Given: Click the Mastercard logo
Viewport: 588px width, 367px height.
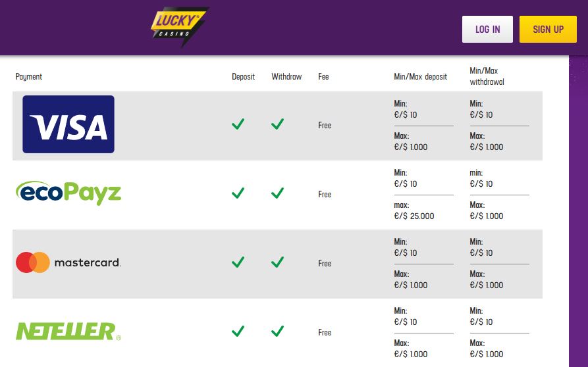Looking at the screenshot, I should (x=68, y=262).
